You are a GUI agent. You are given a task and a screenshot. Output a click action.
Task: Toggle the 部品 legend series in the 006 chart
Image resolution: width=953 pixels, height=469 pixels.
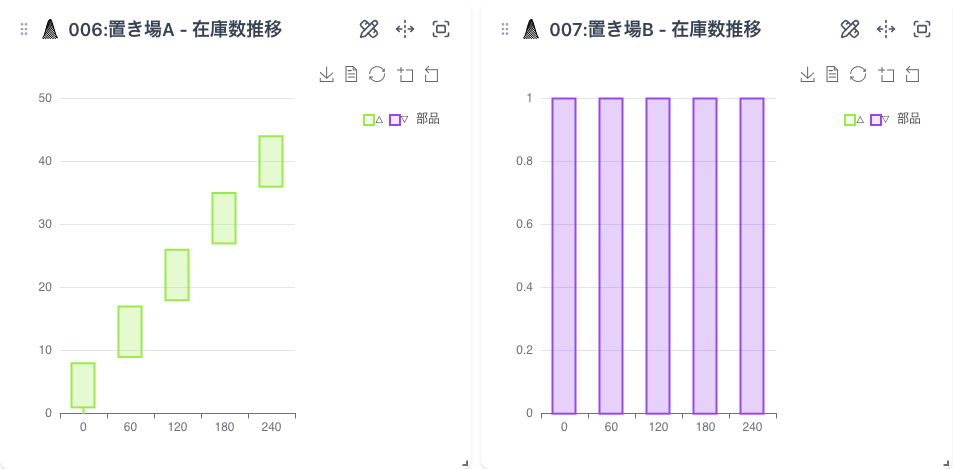tap(401, 119)
